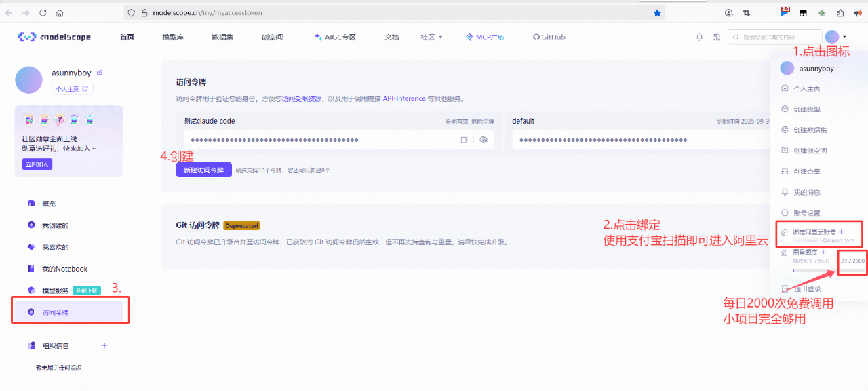Open the 模型库 nav item
Image resolution: width=868 pixels, height=391 pixels.
pyautogui.click(x=173, y=37)
